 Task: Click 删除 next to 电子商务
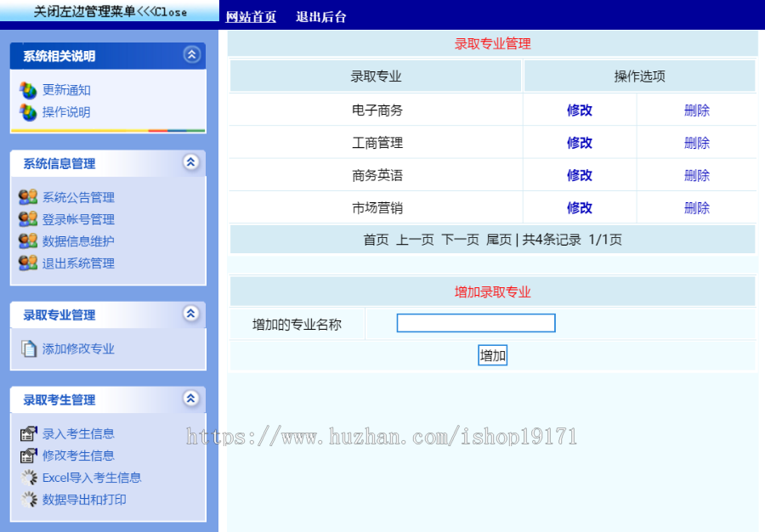pos(696,110)
